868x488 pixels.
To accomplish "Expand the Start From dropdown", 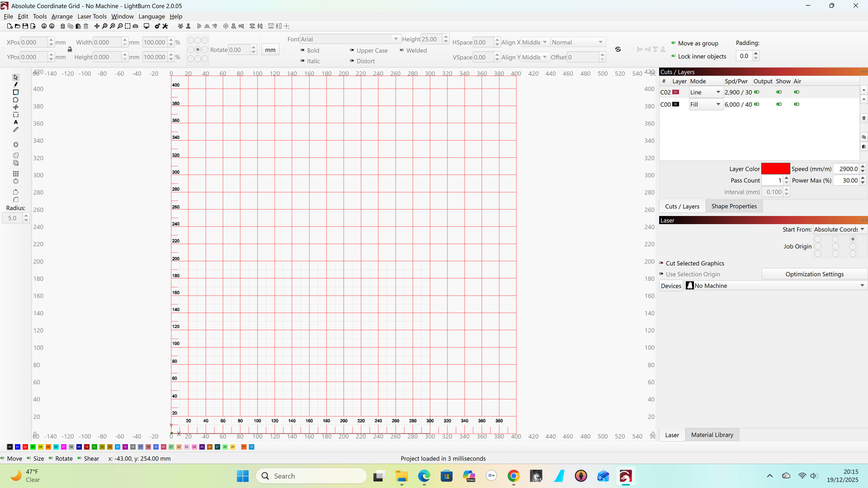I will [x=839, y=230].
